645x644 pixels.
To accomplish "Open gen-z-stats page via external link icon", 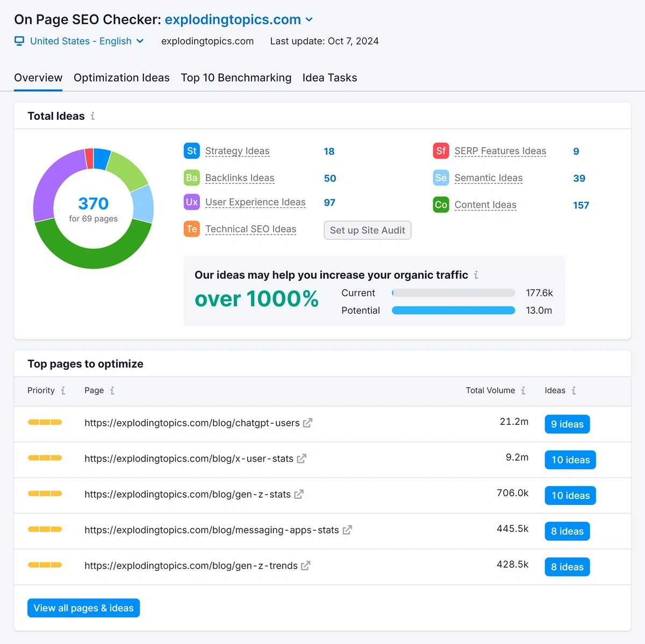I will (299, 494).
